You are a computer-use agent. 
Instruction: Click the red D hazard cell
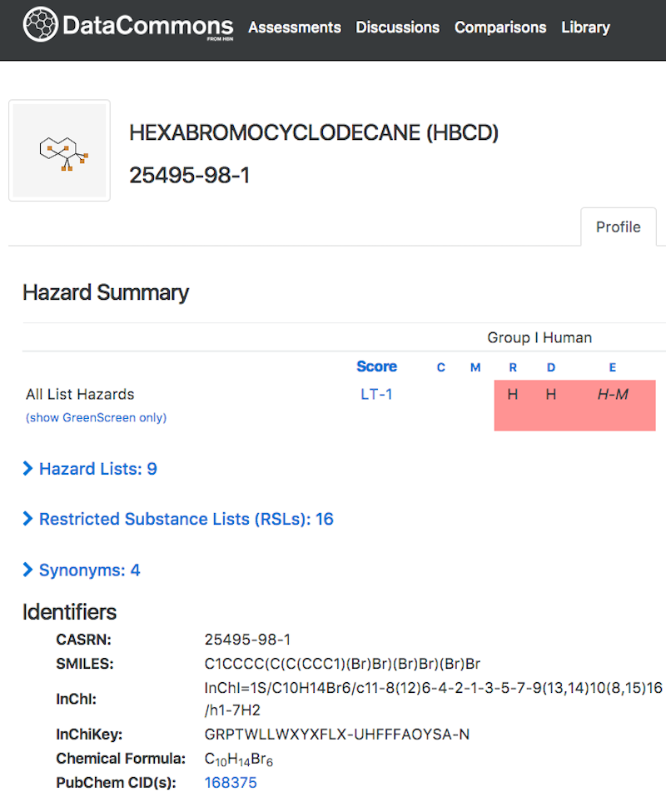[550, 395]
